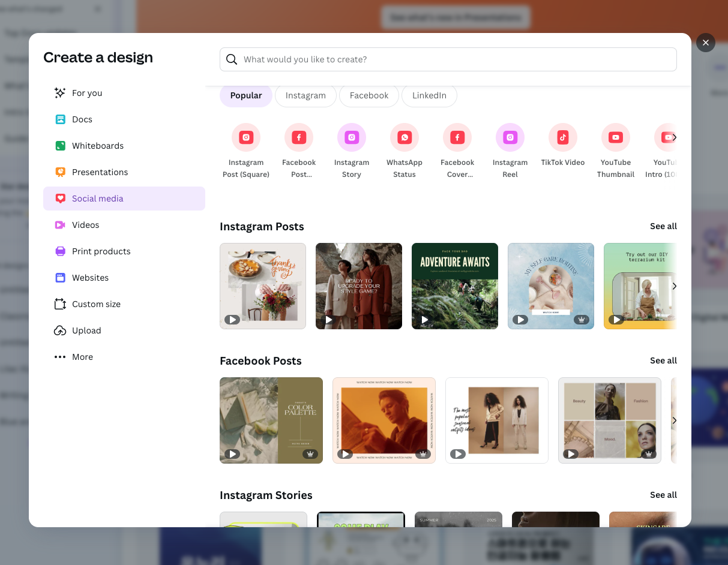Open Whiteboards category
728x565 pixels.
(124, 146)
